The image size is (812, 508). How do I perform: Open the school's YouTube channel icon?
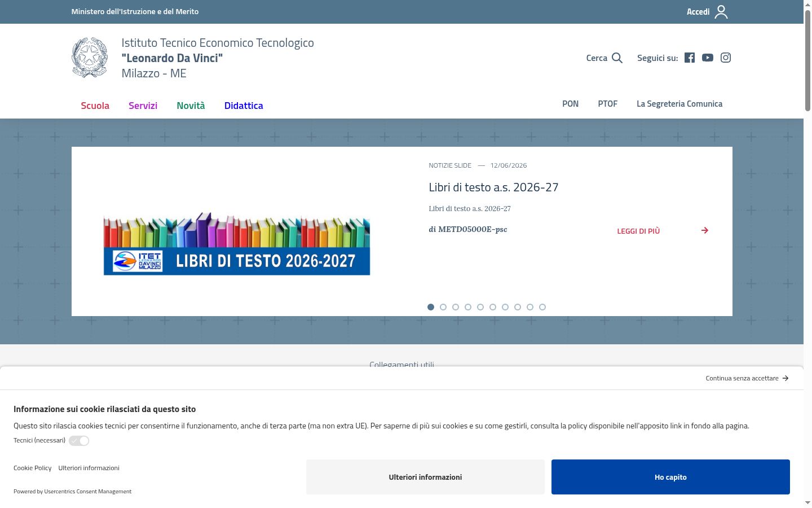pyautogui.click(x=708, y=58)
